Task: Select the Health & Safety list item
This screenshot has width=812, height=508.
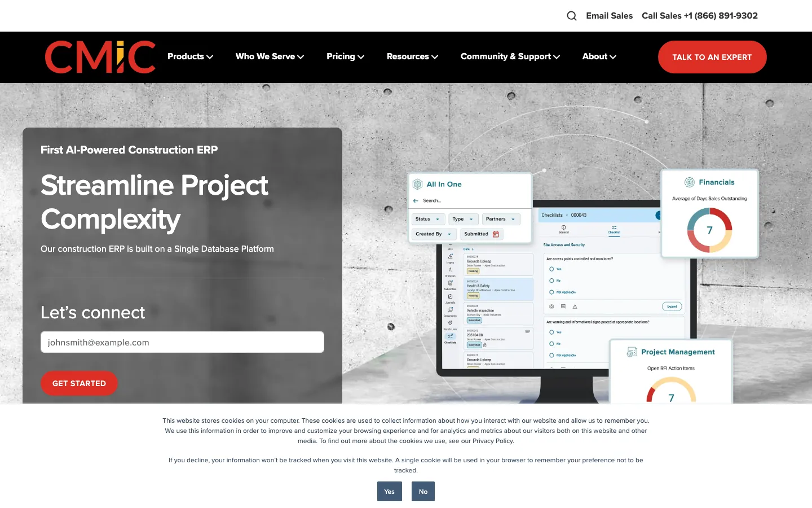Action: 498,288
